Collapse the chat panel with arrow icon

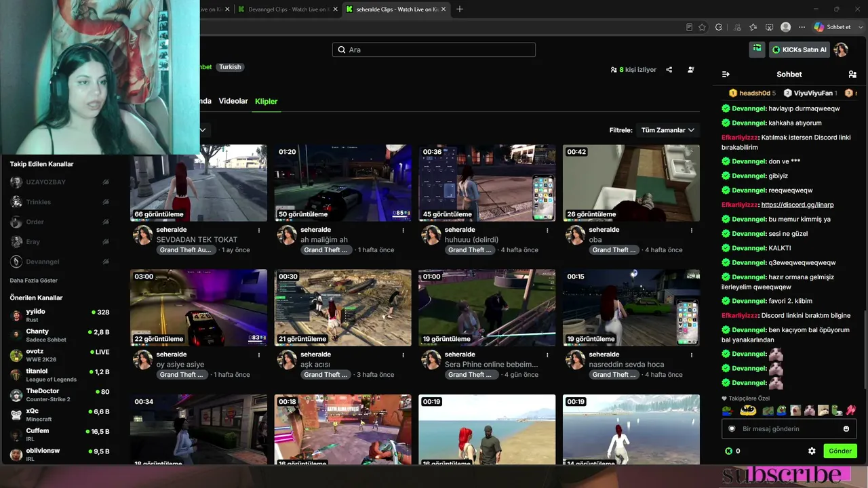pyautogui.click(x=726, y=74)
